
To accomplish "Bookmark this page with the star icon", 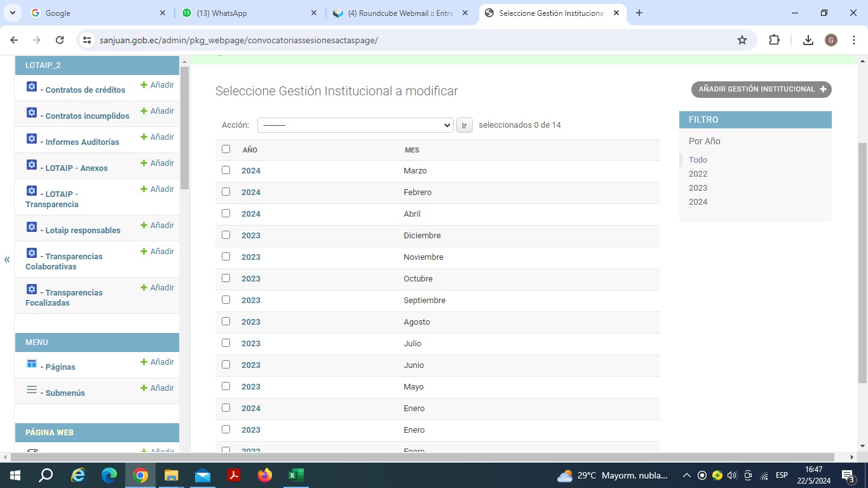I will tap(742, 40).
